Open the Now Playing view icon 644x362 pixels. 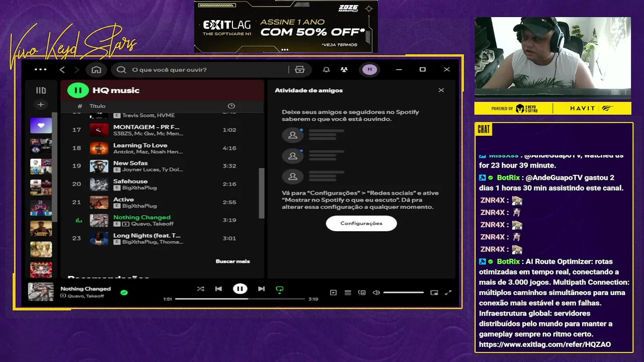333,293
